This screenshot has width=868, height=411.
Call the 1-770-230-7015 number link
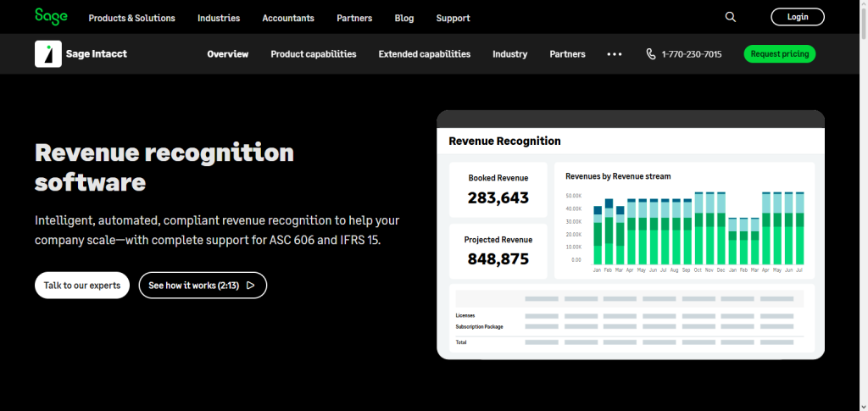tap(692, 54)
